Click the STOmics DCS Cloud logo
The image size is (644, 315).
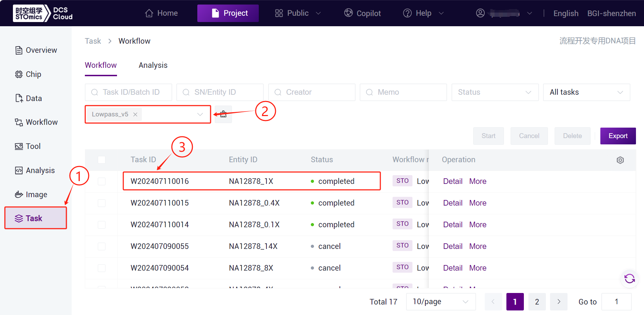[43, 13]
